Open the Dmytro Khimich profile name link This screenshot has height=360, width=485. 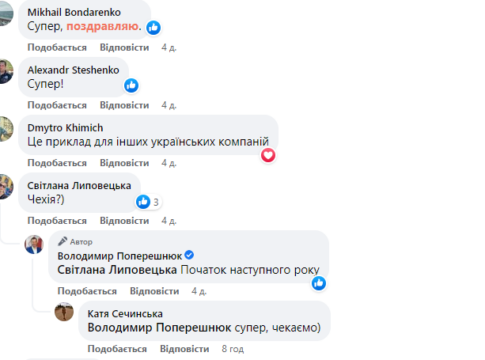coord(65,128)
